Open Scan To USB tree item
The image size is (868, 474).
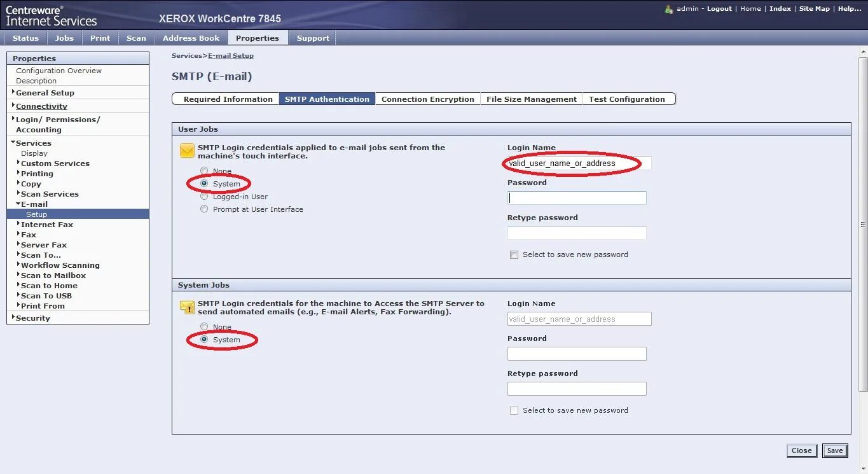46,296
